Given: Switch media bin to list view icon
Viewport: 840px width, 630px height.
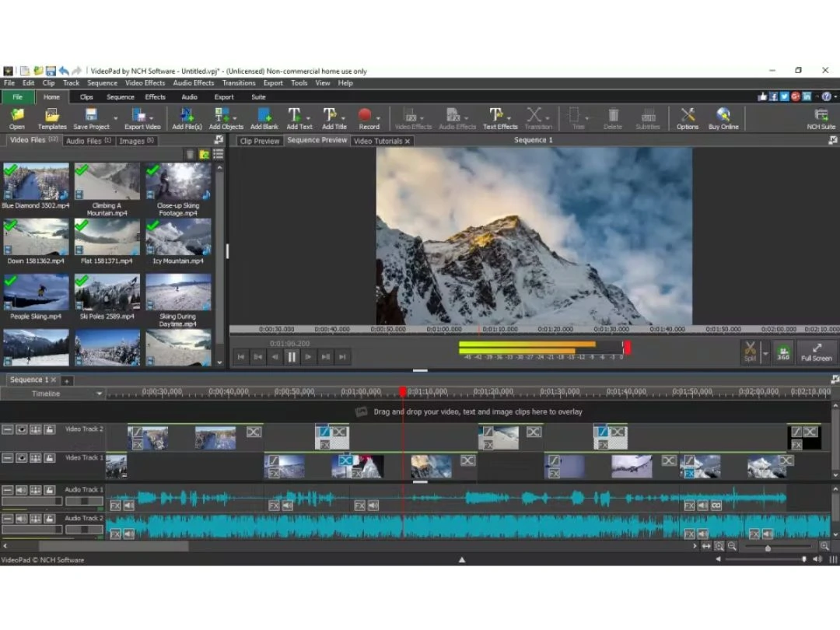Looking at the screenshot, I should point(219,155).
